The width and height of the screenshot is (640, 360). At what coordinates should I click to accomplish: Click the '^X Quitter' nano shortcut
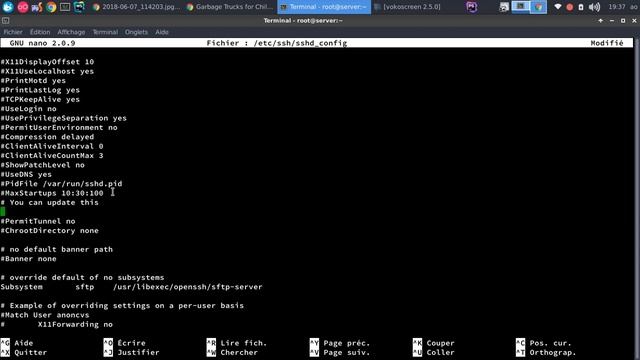pos(24,352)
